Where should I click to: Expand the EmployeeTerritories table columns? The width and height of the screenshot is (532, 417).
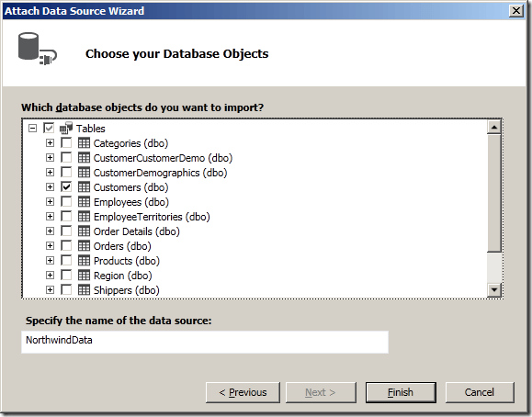tap(50, 217)
